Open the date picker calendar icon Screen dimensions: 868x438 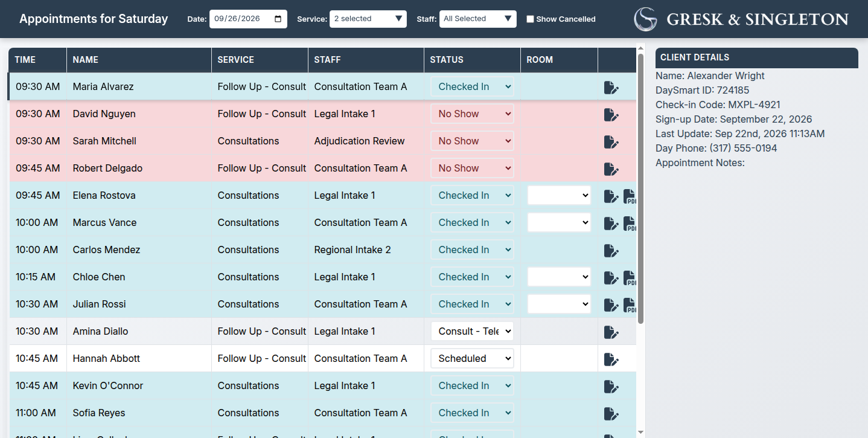coord(278,19)
